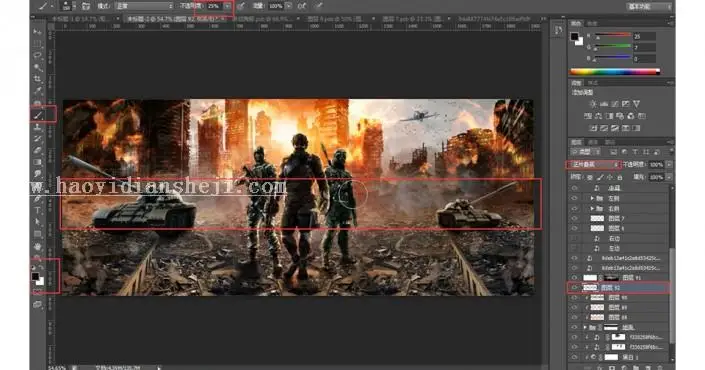Screen dimensions: 705x370
Task: Show the hidden 左边 layer
Action: [574, 248]
